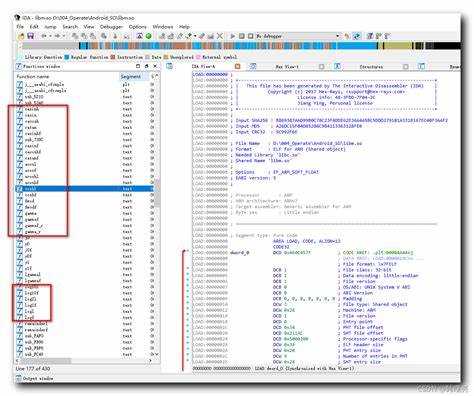The width and height of the screenshot is (474, 396).
Task: Click the External symbol legend swatch
Action: pyautogui.click(x=198, y=57)
